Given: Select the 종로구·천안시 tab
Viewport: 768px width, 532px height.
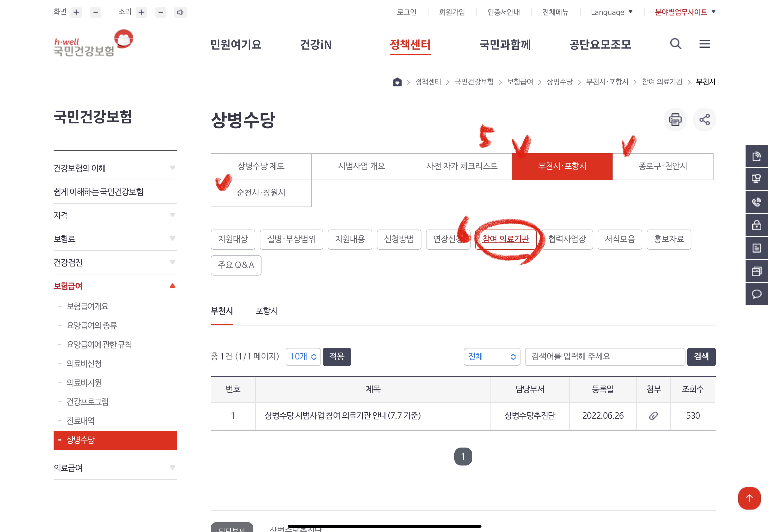Looking at the screenshot, I should tap(662, 166).
